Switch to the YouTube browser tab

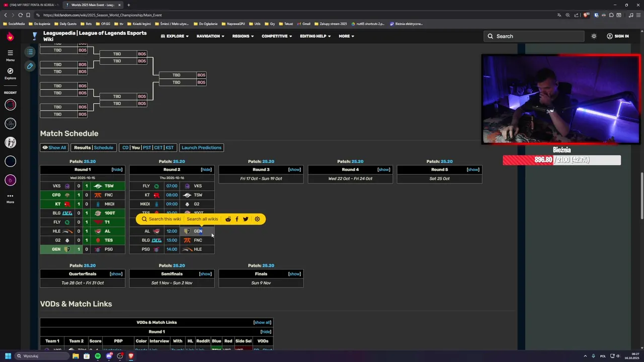click(30, 5)
